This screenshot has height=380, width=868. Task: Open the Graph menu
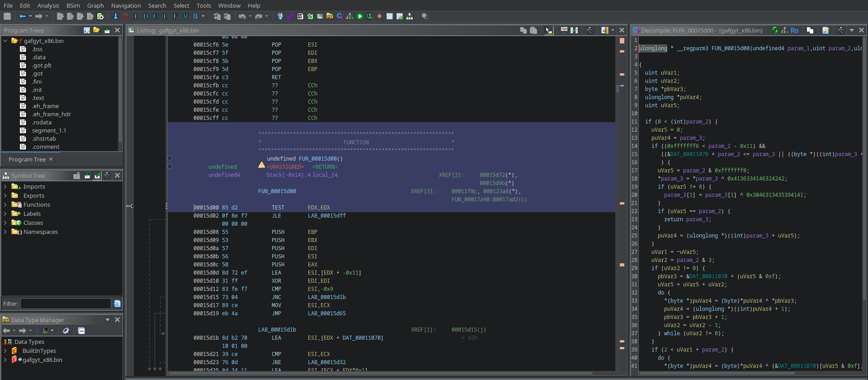pyautogui.click(x=95, y=5)
